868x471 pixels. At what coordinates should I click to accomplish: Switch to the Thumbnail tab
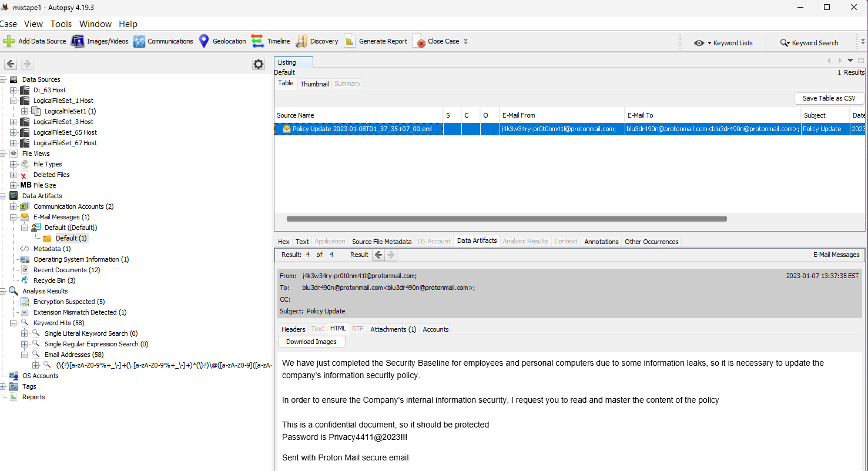pyautogui.click(x=314, y=84)
